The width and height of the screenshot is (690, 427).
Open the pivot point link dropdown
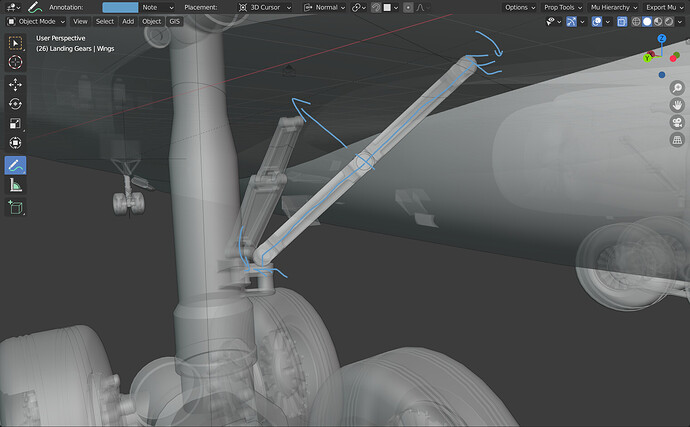[359, 7]
